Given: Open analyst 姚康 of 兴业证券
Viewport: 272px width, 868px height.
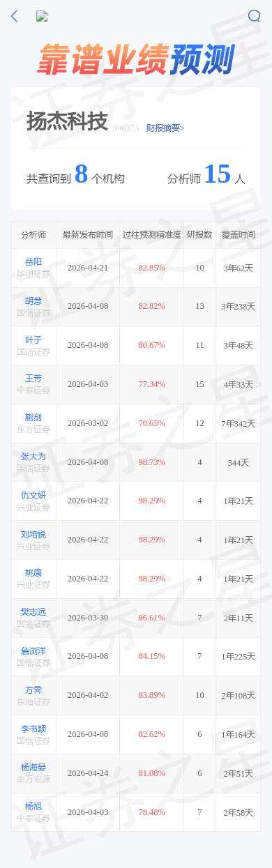Looking at the screenshot, I should tap(33, 572).
